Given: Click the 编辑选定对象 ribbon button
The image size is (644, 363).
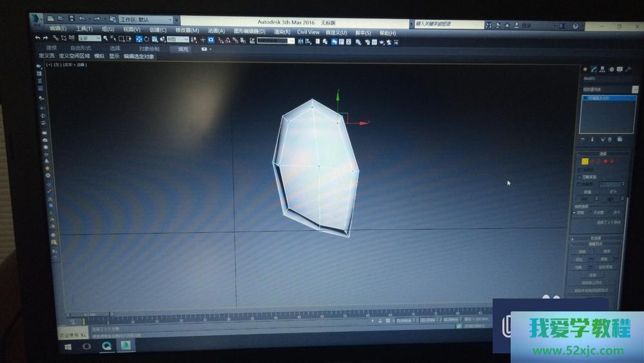Looking at the screenshot, I should 139,56.
